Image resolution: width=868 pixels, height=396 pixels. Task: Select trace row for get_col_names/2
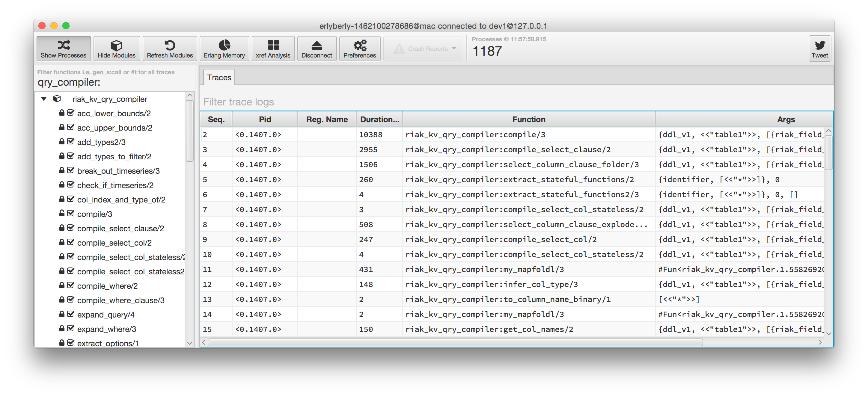(x=489, y=329)
